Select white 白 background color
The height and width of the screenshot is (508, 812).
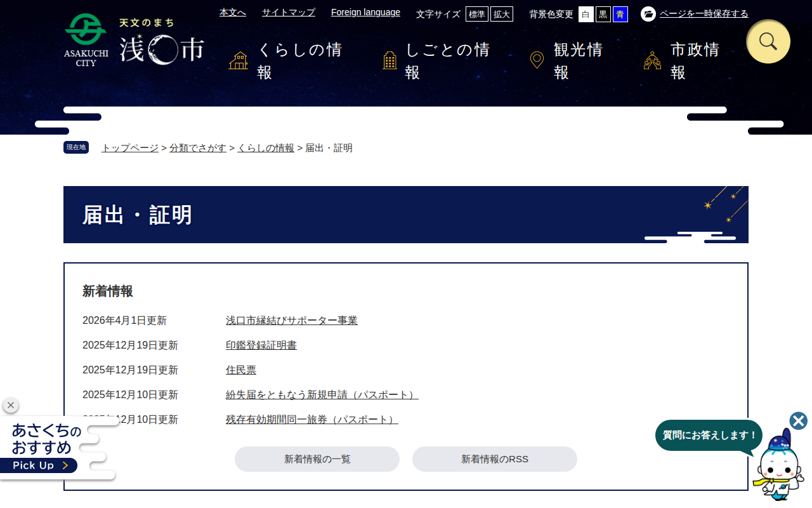[586, 14]
